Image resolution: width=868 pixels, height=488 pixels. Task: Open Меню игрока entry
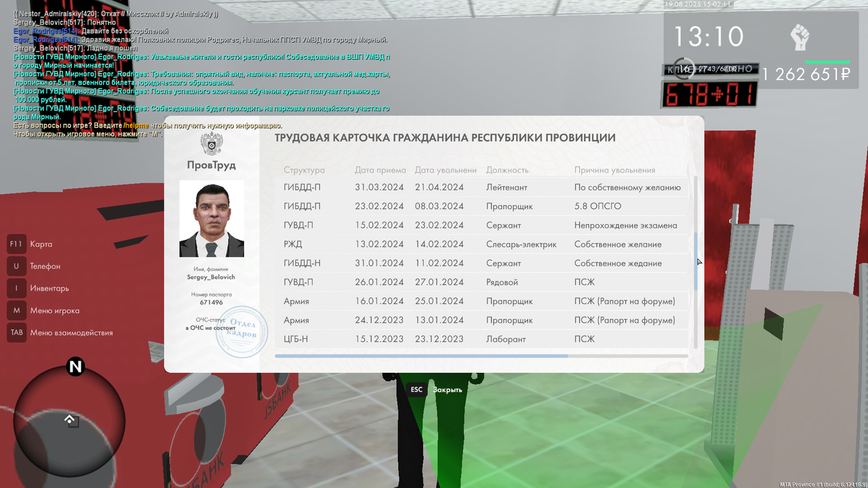(54, 310)
